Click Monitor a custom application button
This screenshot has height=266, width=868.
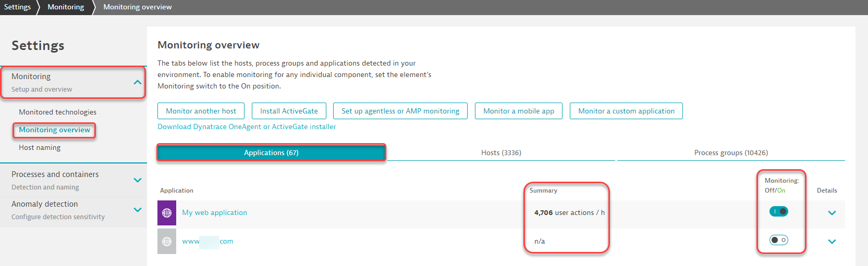[626, 111]
